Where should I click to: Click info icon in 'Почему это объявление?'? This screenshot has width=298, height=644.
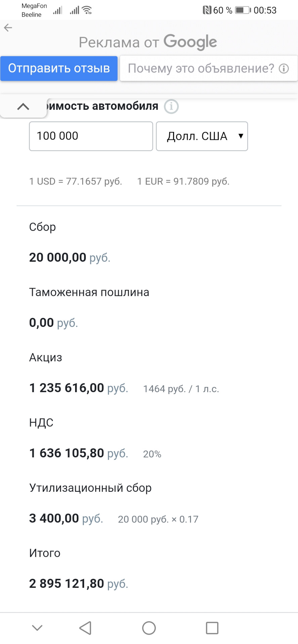pos(284,68)
